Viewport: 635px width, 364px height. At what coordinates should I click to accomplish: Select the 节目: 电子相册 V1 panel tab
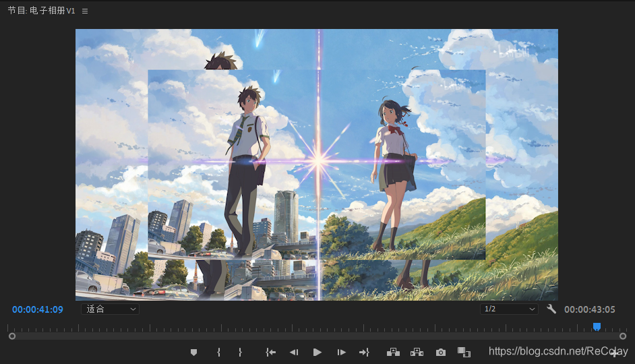pyautogui.click(x=41, y=11)
